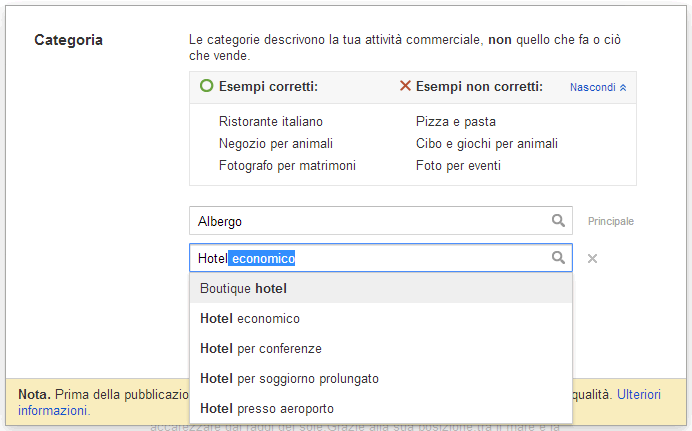Screen dimensions: 692x431
Task: Click red X Esempi non corretti icon
Action: (x=405, y=87)
